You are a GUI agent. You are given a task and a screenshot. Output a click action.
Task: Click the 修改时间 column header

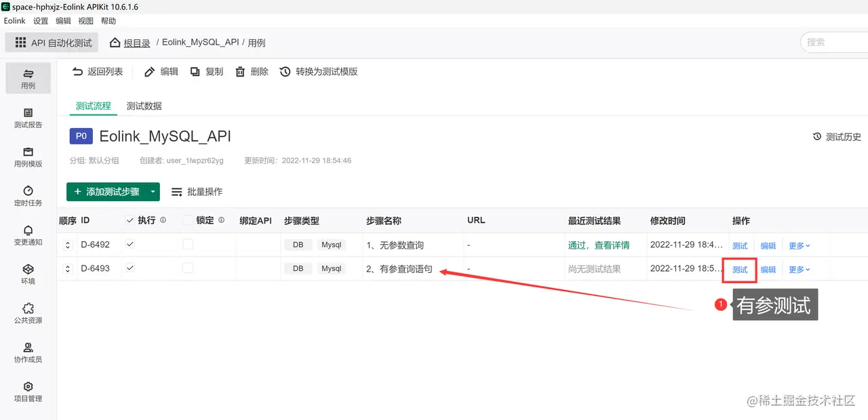tap(667, 221)
